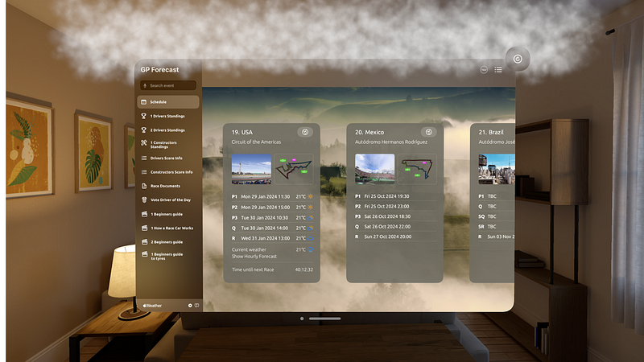The image size is (644, 362).
Task: Click Mexico race row Sun 27 Oct 2024 20:00
Action: point(395,237)
